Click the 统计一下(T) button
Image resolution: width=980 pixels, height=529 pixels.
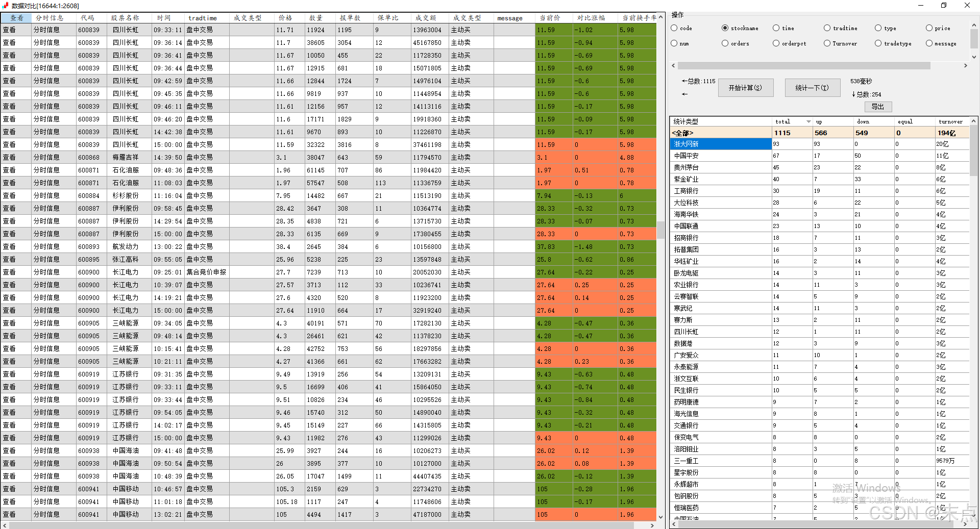pos(813,88)
